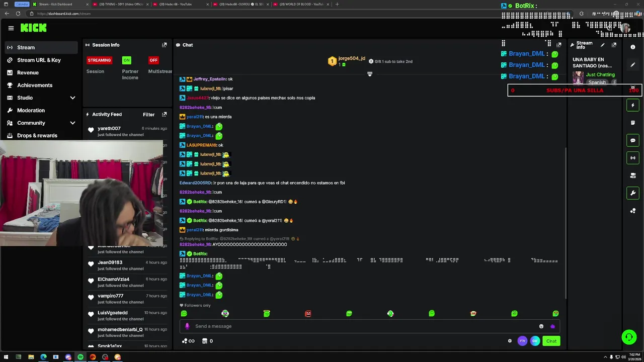The height and width of the screenshot is (362, 644).
Task: Select the first green emote in quick bar
Action: coord(184,313)
